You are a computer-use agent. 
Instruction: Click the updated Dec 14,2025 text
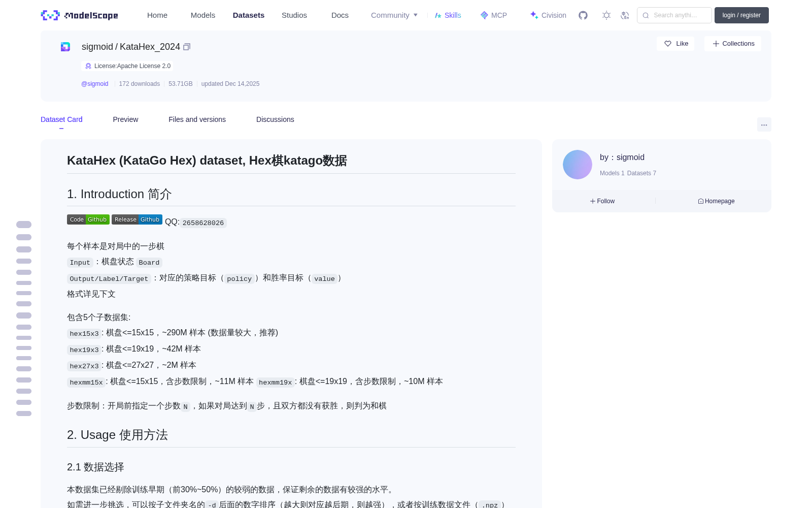click(230, 84)
